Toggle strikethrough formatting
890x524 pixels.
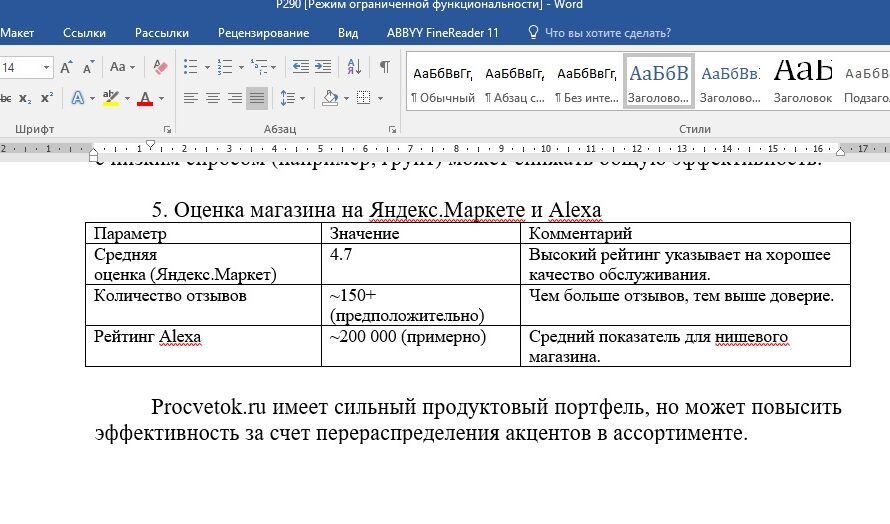[x=6, y=98]
